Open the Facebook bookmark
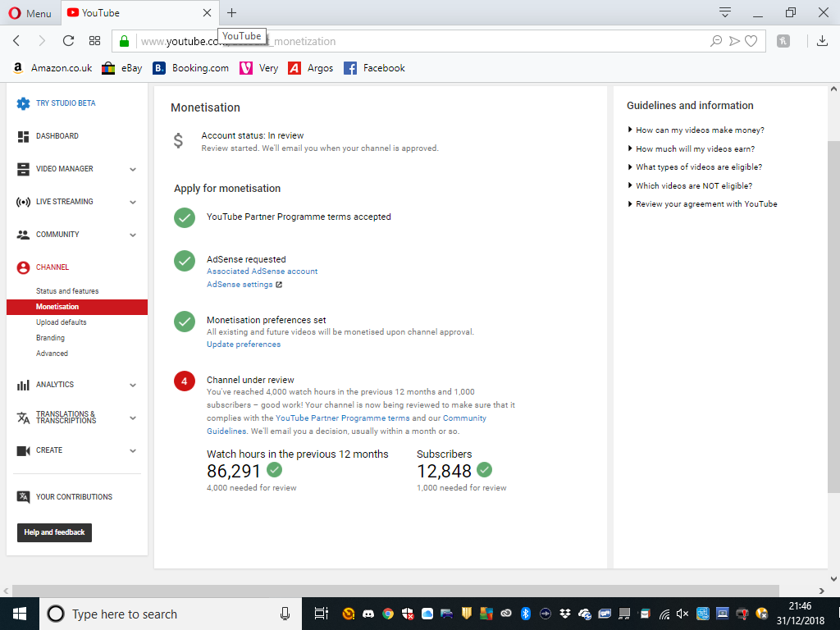This screenshot has width=840, height=630. [374, 68]
